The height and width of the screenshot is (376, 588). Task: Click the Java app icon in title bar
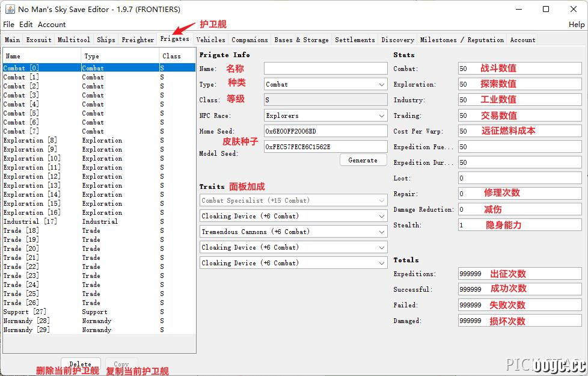coord(10,9)
